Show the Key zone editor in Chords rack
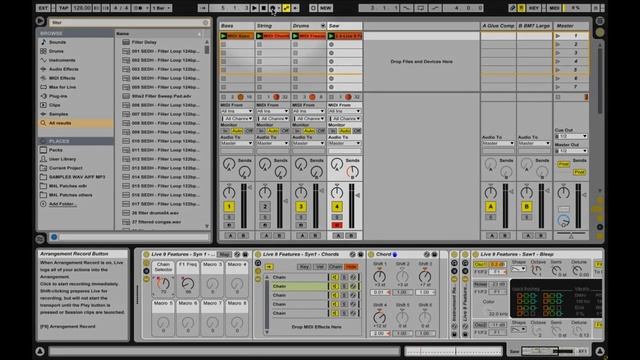Image resolution: width=640 pixels, height=360 pixels. [304, 267]
